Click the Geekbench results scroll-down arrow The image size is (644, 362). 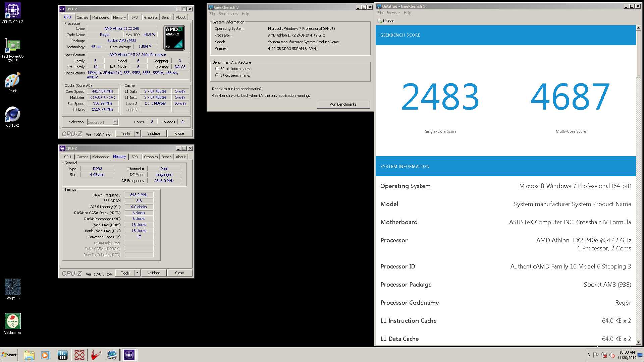coord(639,342)
